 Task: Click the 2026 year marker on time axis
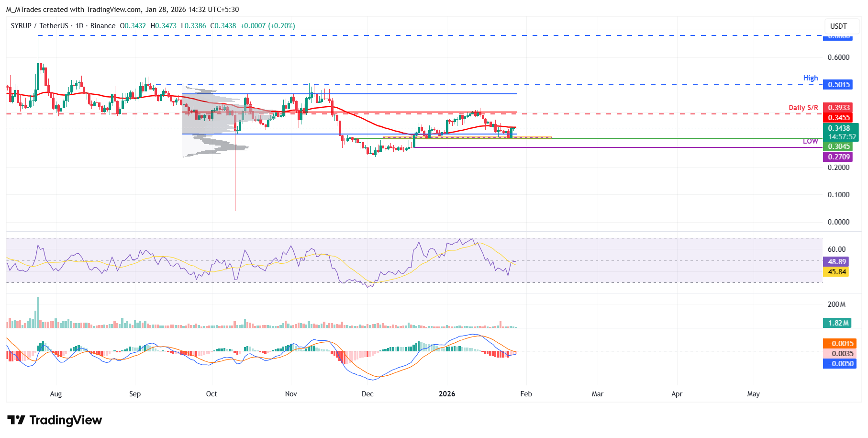coord(447,394)
